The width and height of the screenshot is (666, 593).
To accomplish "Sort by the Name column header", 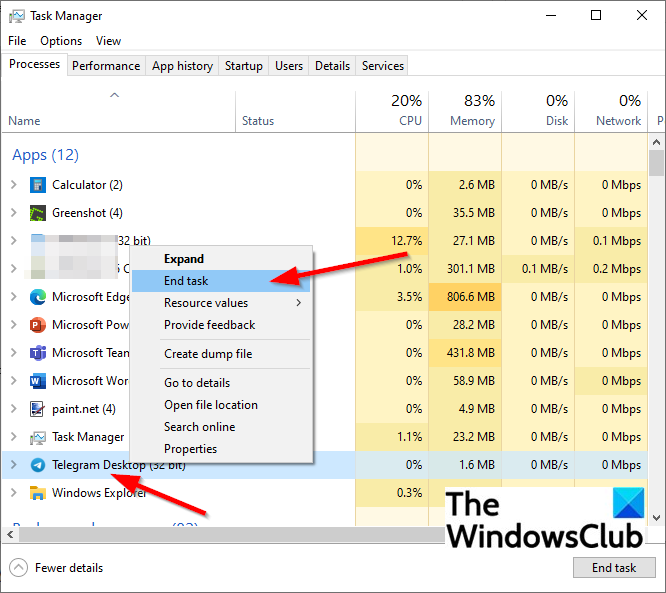I will click(x=119, y=111).
